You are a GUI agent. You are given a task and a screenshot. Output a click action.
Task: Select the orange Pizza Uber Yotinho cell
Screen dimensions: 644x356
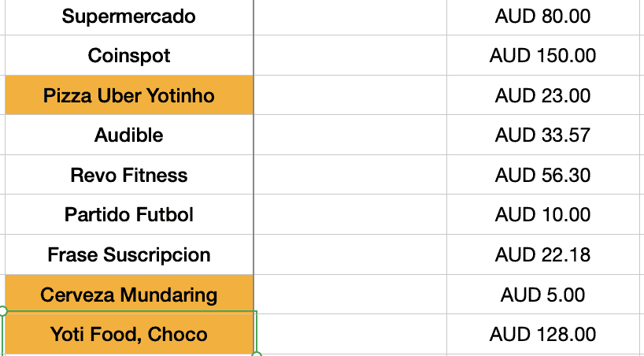(x=129, y=96)
